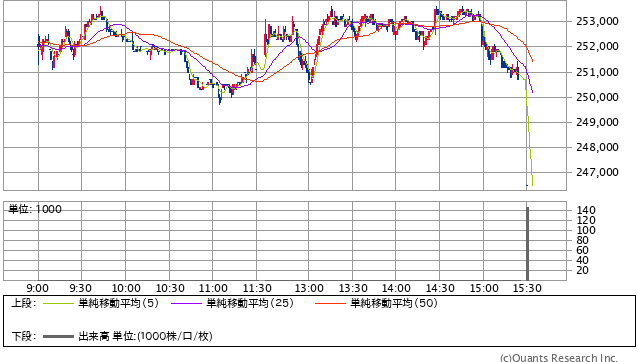The image size is (638, 362).
Task: Click the 248,000 price axis label
Action: (597, 147)
